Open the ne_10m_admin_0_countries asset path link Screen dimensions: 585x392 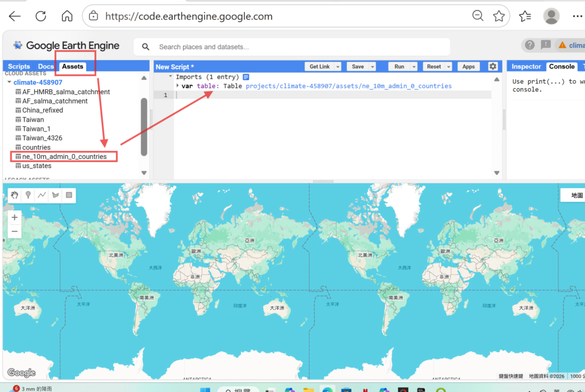tap(348, 86)
